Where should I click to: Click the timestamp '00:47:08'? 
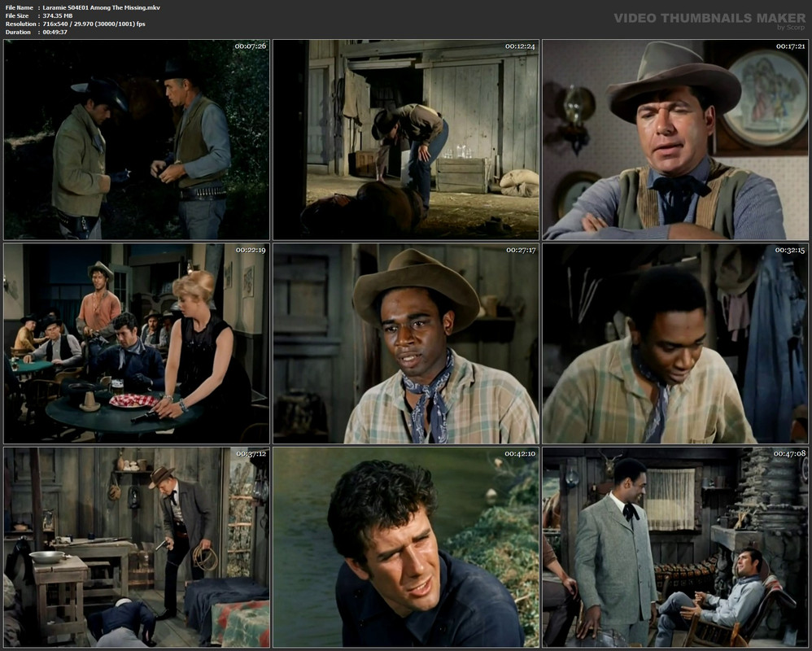point(790,454)
